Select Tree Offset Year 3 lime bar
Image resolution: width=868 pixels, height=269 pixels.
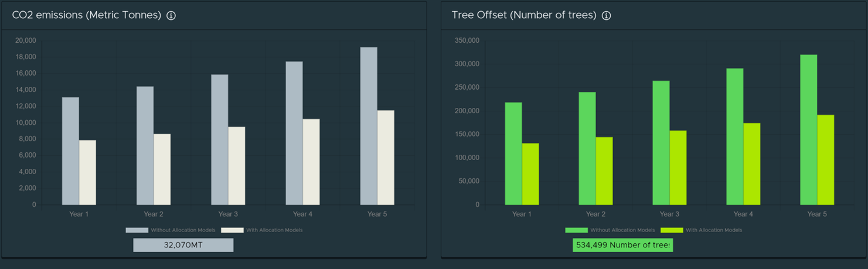(678, 168)
